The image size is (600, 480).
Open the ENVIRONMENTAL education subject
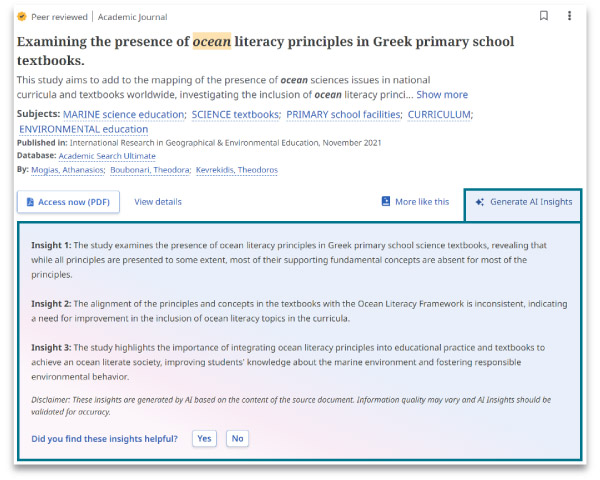[84, 129]
